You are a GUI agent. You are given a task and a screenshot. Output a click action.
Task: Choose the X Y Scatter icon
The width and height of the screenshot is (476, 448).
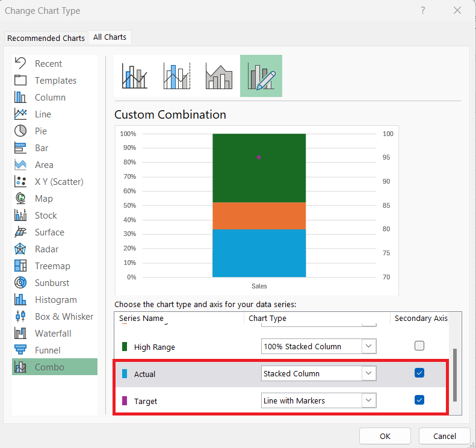[20, 181]
